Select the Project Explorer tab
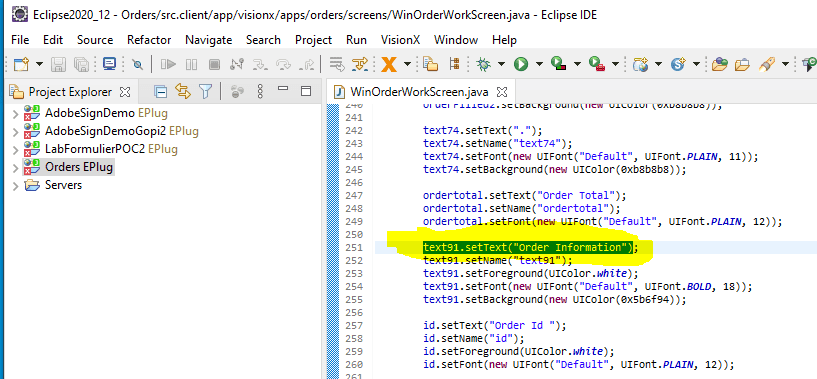The width and height of the screenshot is (817, 379). click(x=70, y=92)
